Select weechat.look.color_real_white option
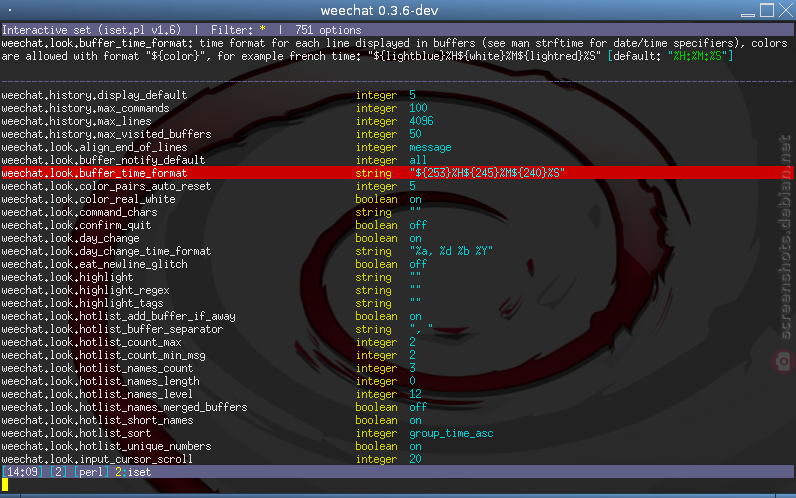Viewport: 796px width, 498px height. pyautogui.click(x=398, y=200)
